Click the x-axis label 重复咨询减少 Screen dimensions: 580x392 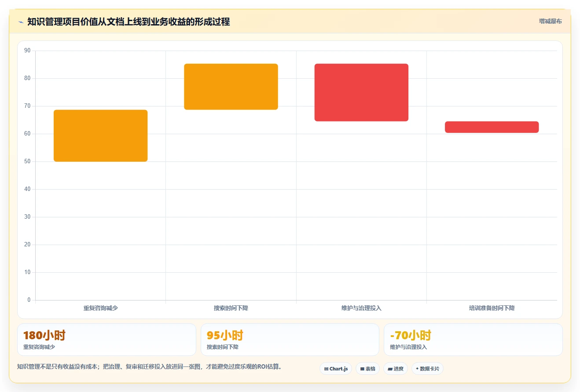(x=100, y=308)
